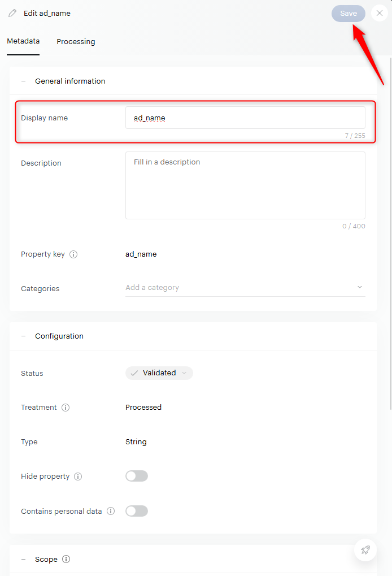Enable the Hide property toggle
The width and height of the screenshot is (392, 576).
[137, 476]
